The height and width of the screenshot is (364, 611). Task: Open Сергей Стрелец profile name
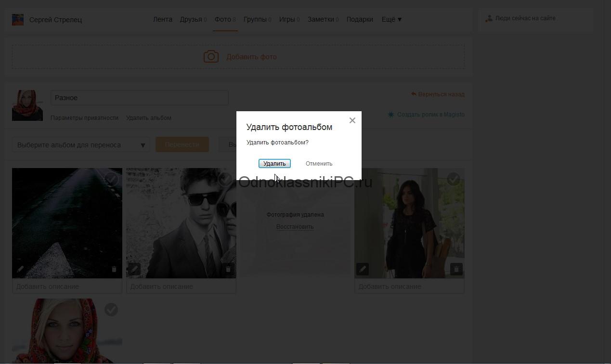click(x=55, y=20)
